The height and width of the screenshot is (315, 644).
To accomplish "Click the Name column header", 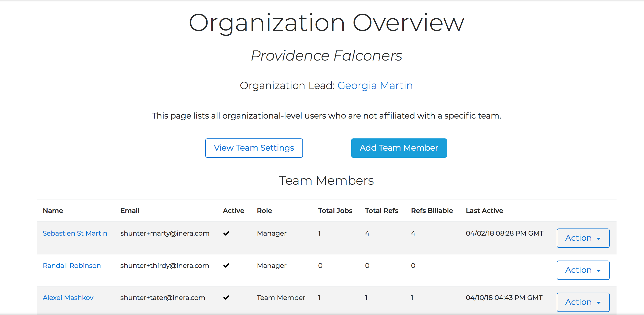I will 53,211.
